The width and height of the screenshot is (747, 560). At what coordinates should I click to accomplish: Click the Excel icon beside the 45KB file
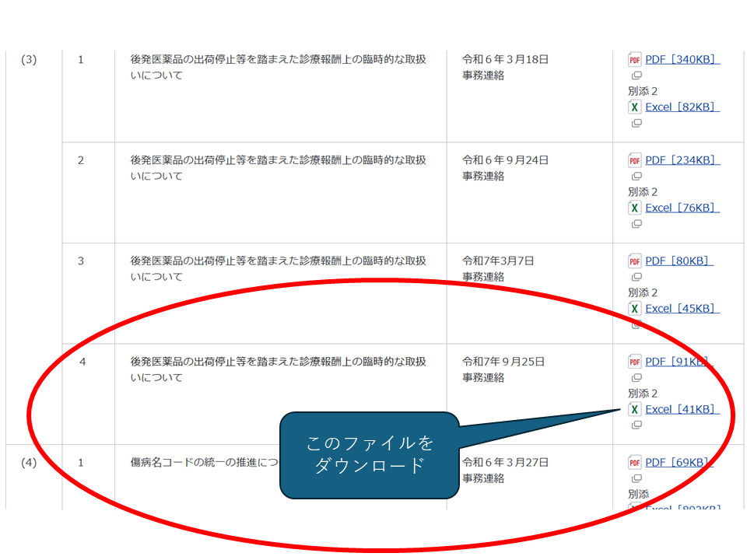point(634,309)
